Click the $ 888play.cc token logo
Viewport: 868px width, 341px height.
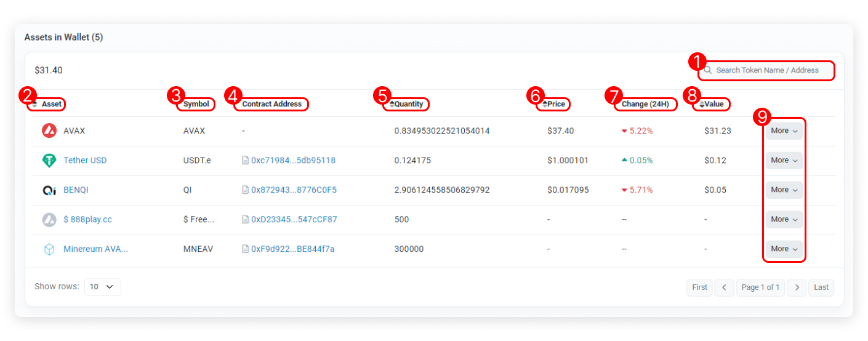(x=49, y=220)
